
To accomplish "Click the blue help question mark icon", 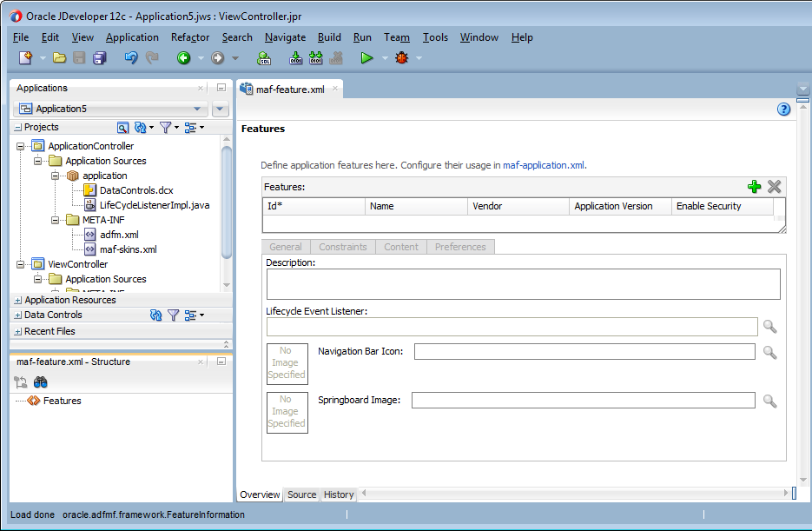I will pos(783,110).
